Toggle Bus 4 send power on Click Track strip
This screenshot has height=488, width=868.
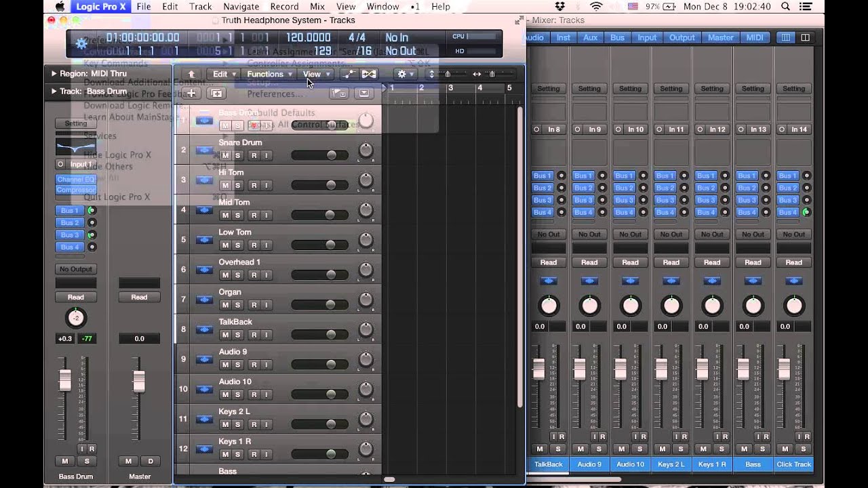point(806,212)
